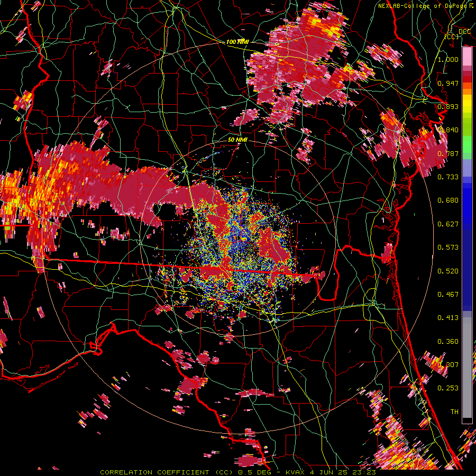Select the 0.573 scale label
This screenshot has height=476, width=476.
coord(448,248)
